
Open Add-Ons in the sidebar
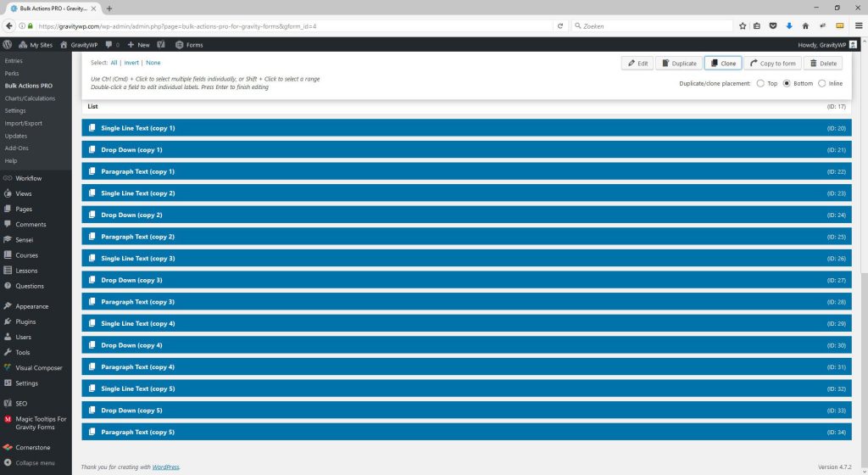coord(17,148)
